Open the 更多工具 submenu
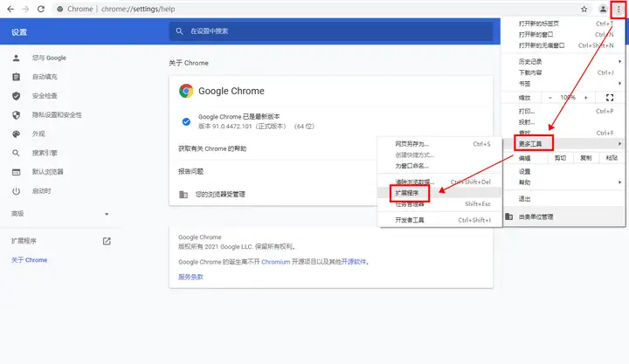 [x=563, y=143]
